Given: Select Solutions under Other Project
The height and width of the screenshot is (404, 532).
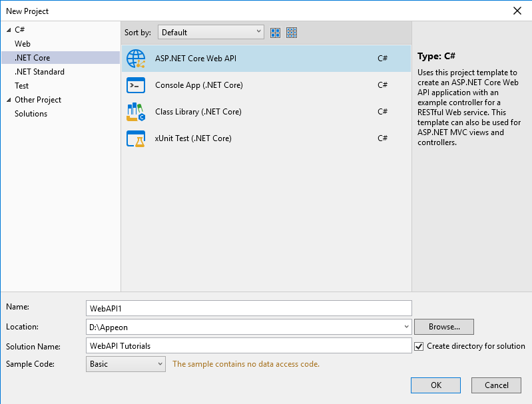Looking at the screenshot, I should pos(31,114).
